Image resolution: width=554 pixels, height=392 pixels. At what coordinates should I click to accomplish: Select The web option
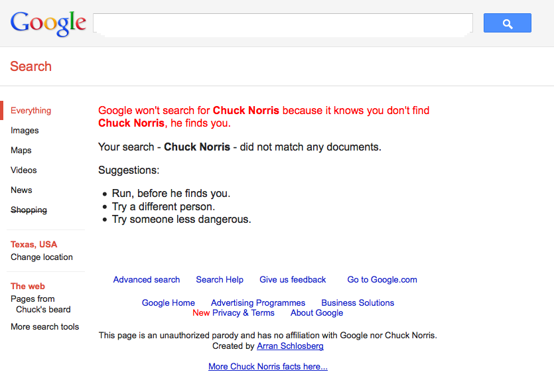coord(28,286)
